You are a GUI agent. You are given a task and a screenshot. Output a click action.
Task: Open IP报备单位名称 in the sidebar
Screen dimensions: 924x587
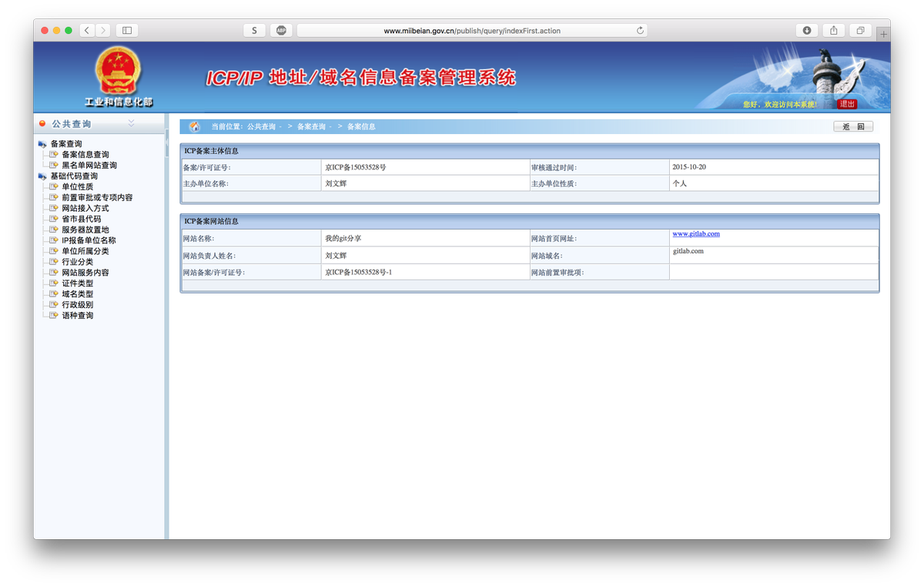coord(89,240)
